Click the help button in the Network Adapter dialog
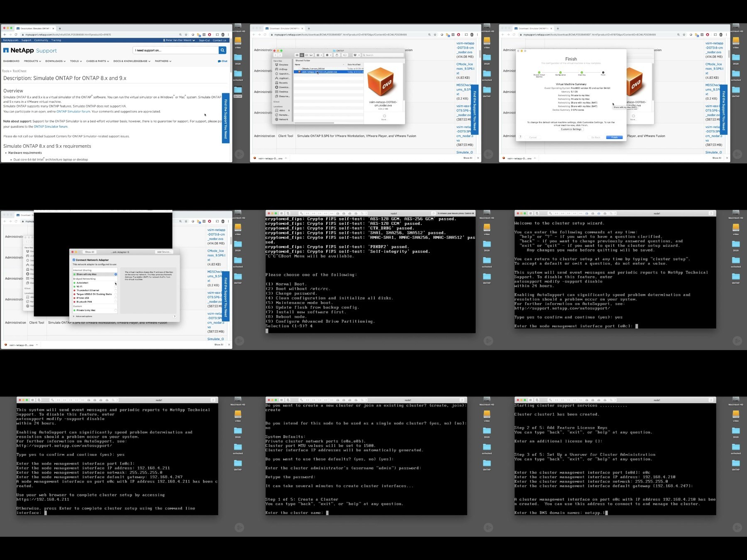Viewport: 747px width, 560px height. [x=174, y=317]
